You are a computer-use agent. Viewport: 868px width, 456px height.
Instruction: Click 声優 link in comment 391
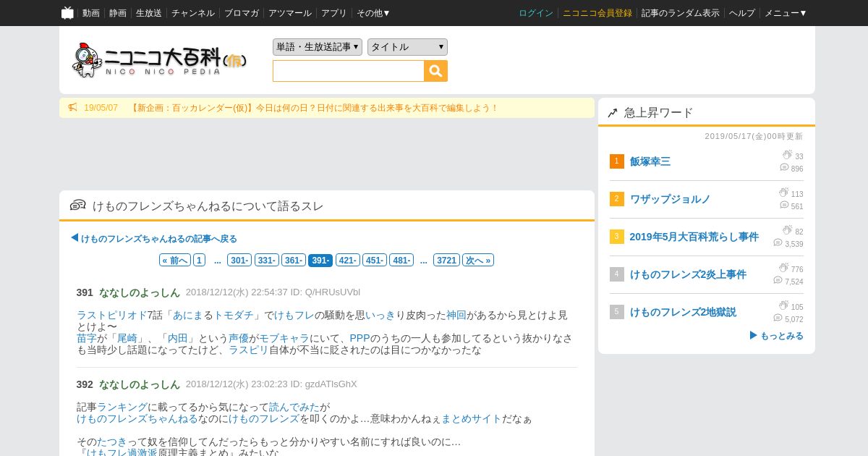click(239, 338)
